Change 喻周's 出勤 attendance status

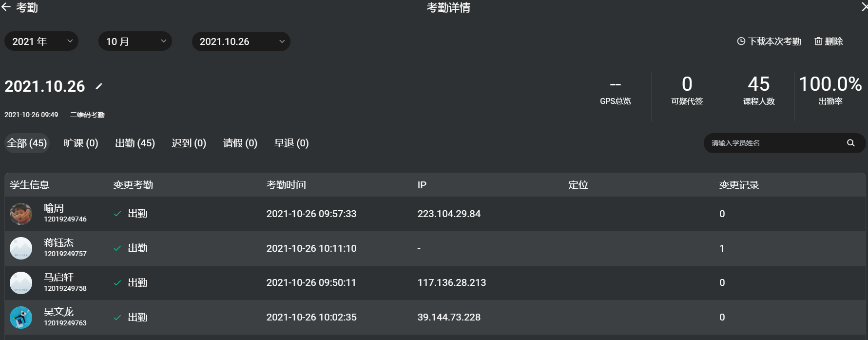(x=131, y=214)
